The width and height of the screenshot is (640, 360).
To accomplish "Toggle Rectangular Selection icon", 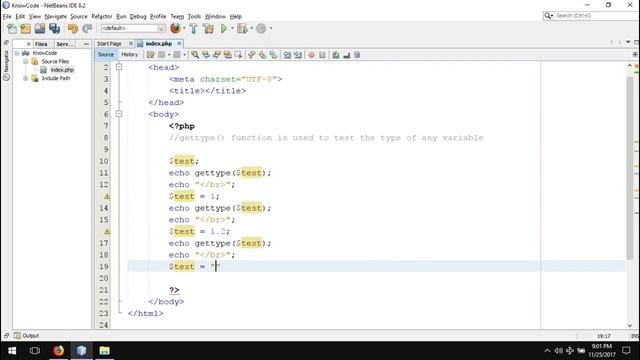I will (238, 55).
